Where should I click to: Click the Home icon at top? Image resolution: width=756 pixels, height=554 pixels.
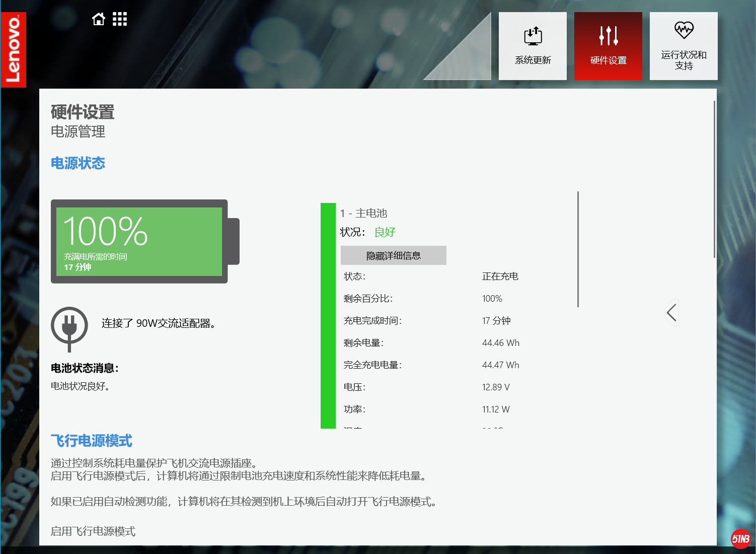click(98, 19)
